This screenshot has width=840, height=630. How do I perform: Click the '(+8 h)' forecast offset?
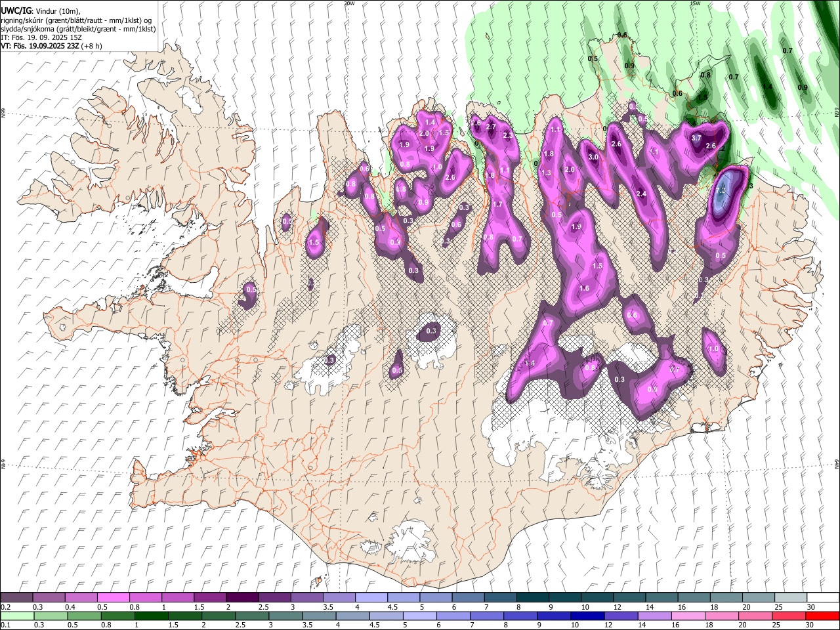(91, 46)
